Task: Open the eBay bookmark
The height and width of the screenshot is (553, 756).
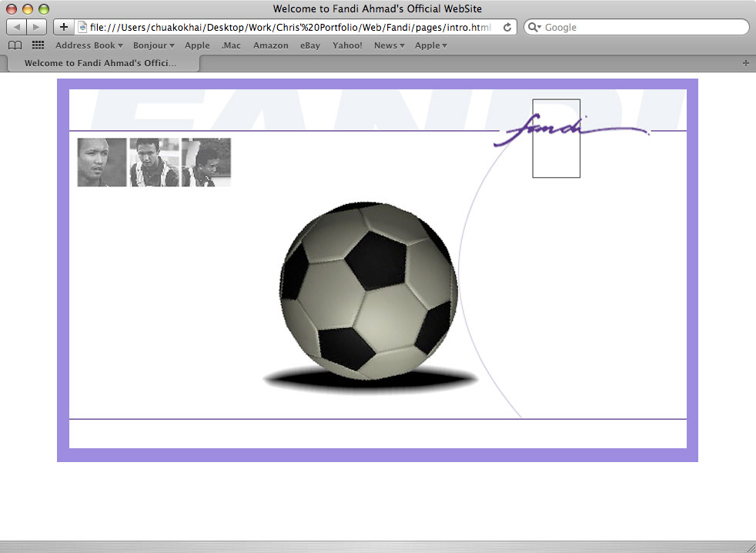Action: point(310,45)
